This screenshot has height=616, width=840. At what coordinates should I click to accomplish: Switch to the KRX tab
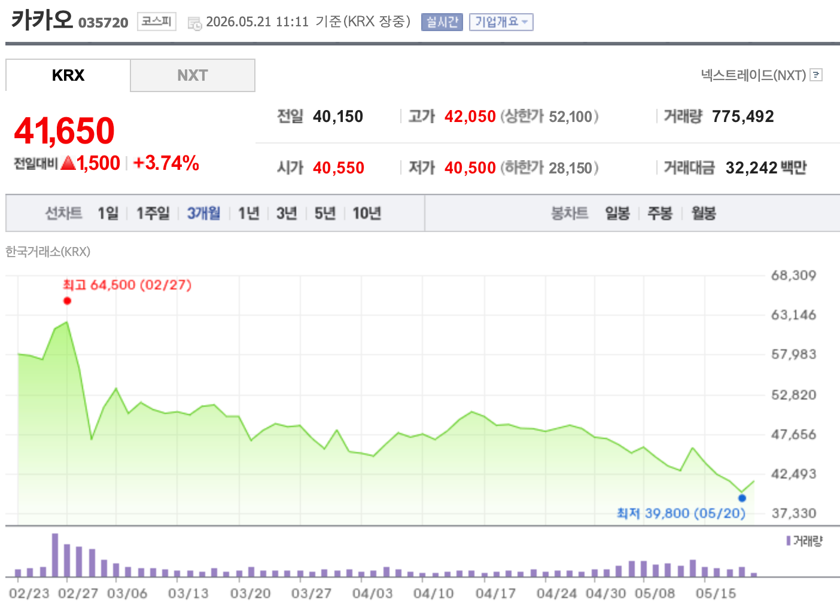68,75
